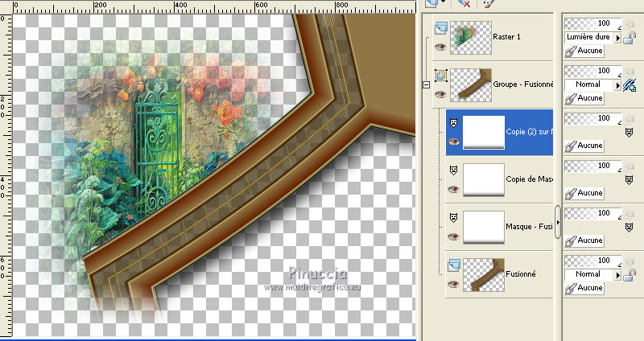Select the Fusionné layer name

[521, 274]
